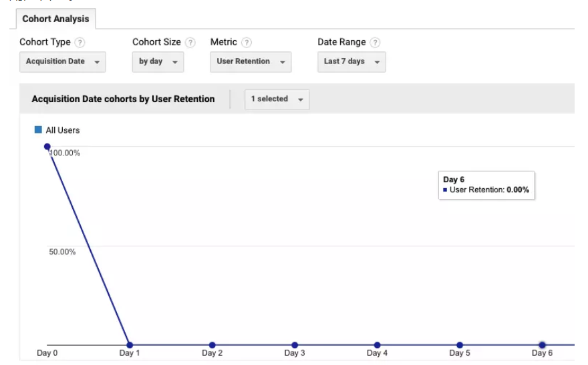The width and height of the screenshot is (588, 365).
Task: Open the Acquisition Date dropdown
Action: point(63,61)
